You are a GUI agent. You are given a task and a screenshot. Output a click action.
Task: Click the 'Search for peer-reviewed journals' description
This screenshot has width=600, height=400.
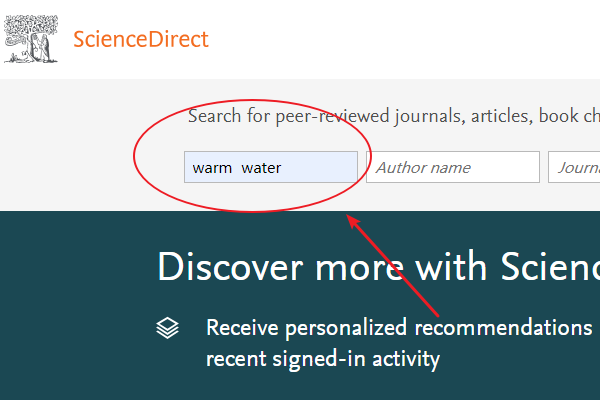coord(394,116)
